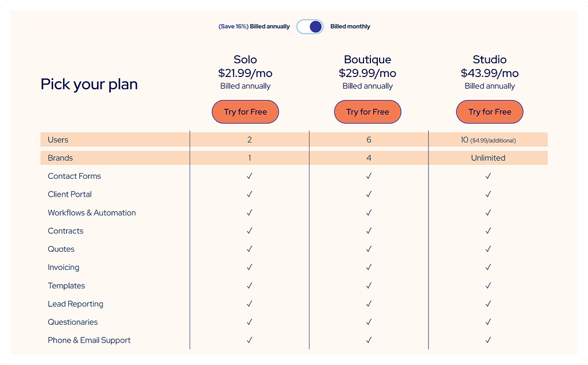Click Boutique checkmark for Quotes row

pos(369,249)
